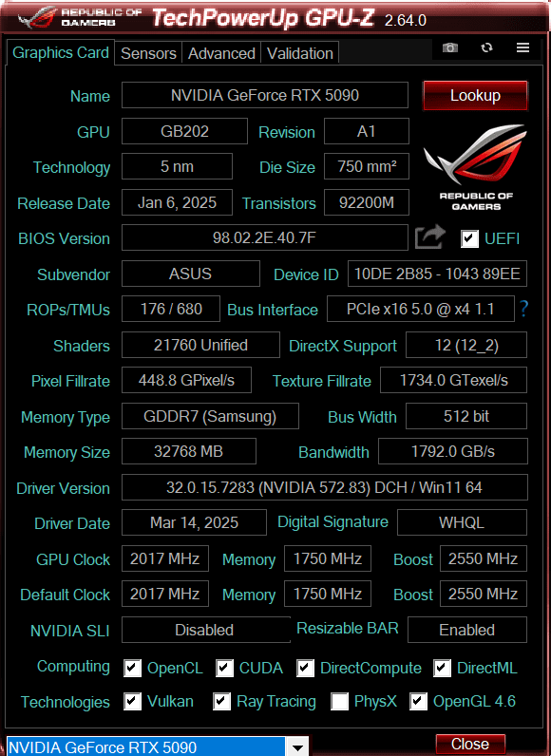Take a screenshot with the camera icon
551x756 pixels.
coord(450,47)
